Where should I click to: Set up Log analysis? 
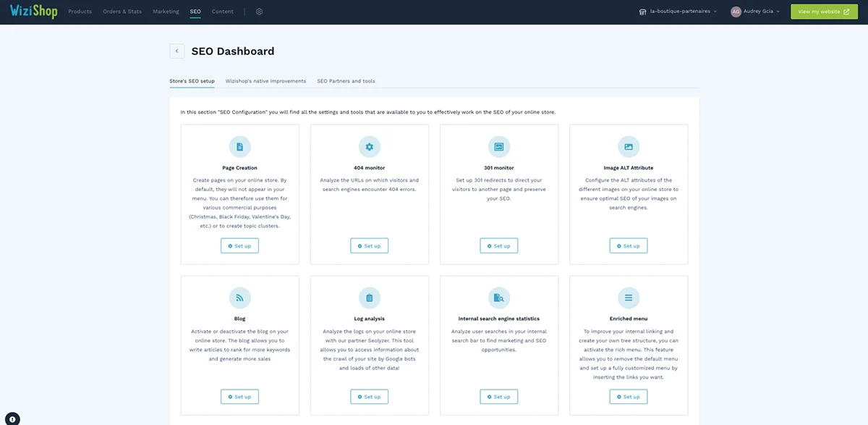coord(369,397)
